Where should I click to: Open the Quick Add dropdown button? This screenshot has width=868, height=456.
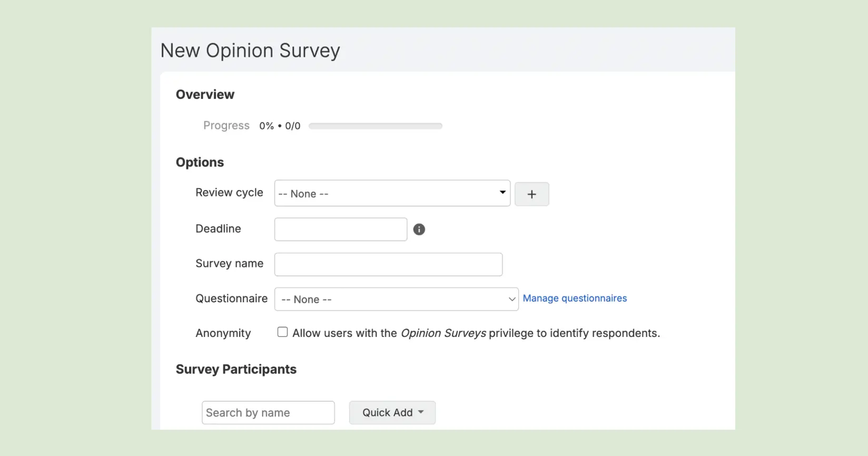392,413
